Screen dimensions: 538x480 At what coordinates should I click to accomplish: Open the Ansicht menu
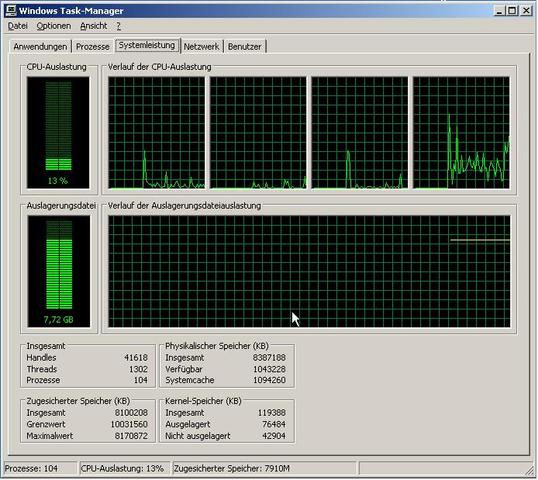(93, 26)
